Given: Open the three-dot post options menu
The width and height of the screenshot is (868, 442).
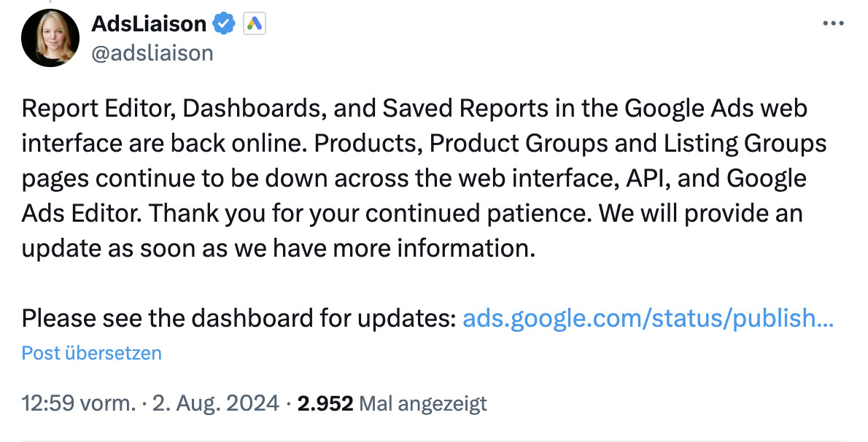Looking at the screenshot, I should (x=832, y=23).
